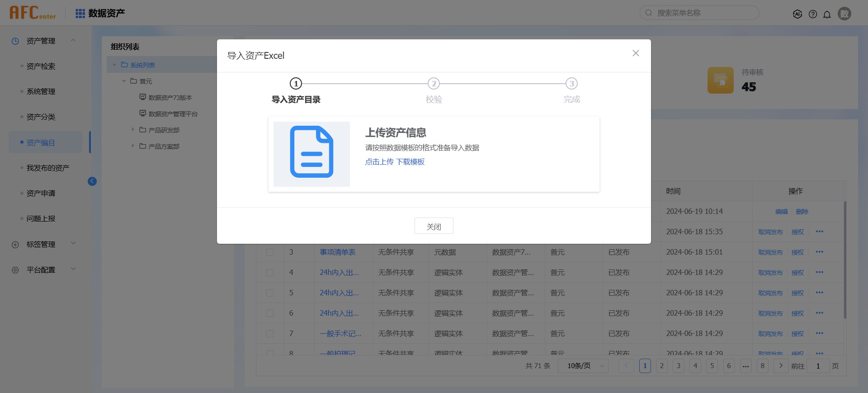Tick the checkbox for row 7
The width and height of the screenshot is (868, 393).
(270, 334)
